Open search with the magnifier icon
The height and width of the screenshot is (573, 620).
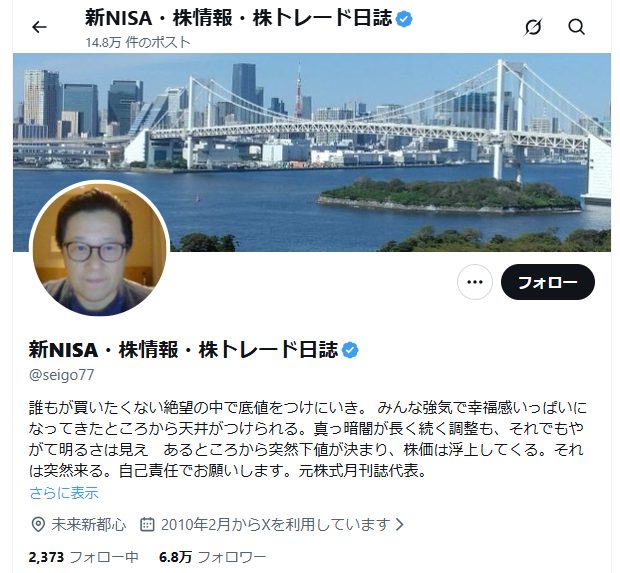pos(576,27)
